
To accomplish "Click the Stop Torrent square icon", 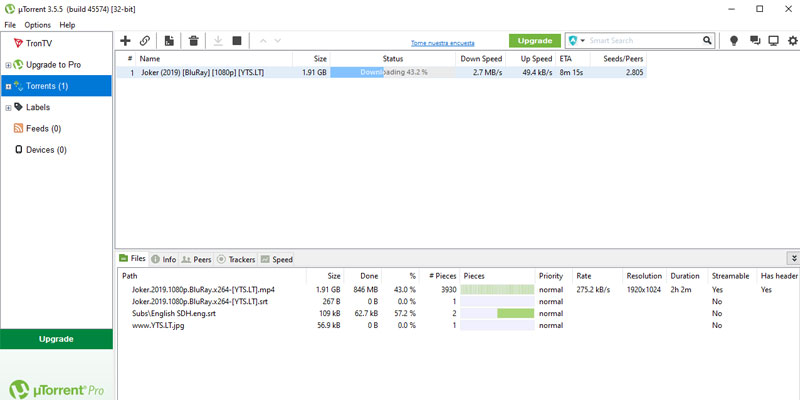I will (237, 41).
